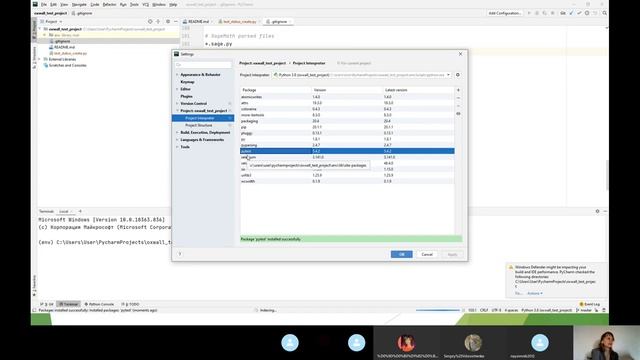Select .gitignore in the project tree
640x360 pixels.
62,41
